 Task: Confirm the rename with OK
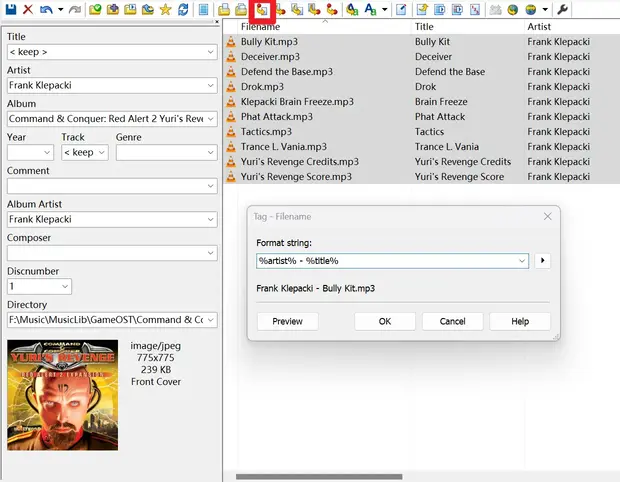tap(385, 321)
